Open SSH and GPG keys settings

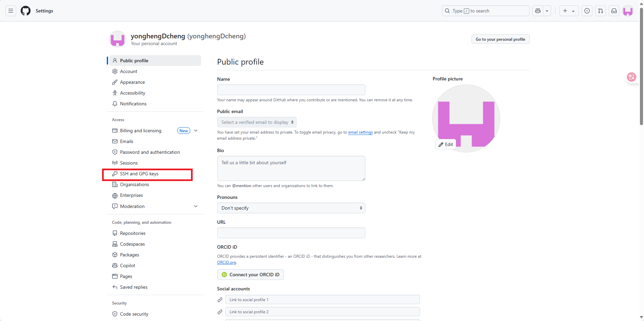(139, 174)
